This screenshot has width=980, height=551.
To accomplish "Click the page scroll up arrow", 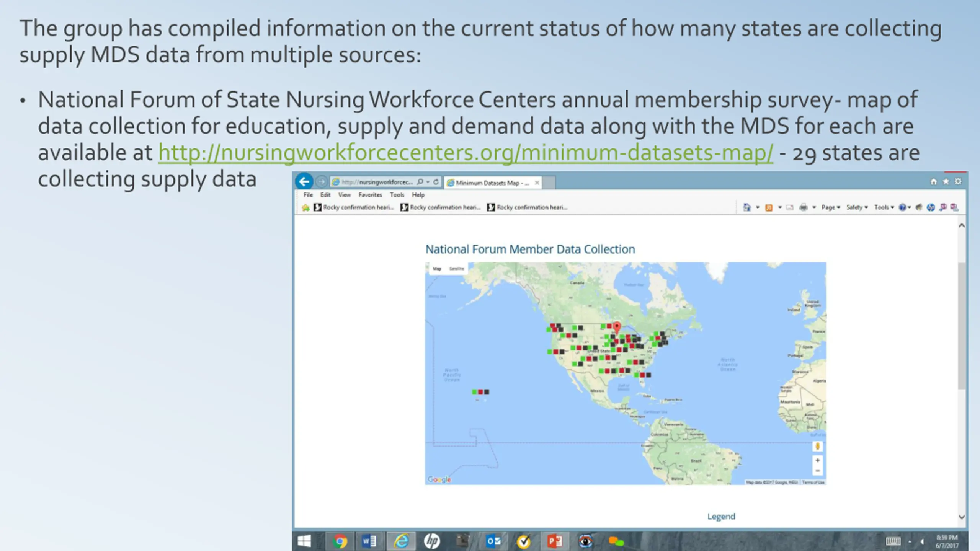I will (x=962, y=226).
